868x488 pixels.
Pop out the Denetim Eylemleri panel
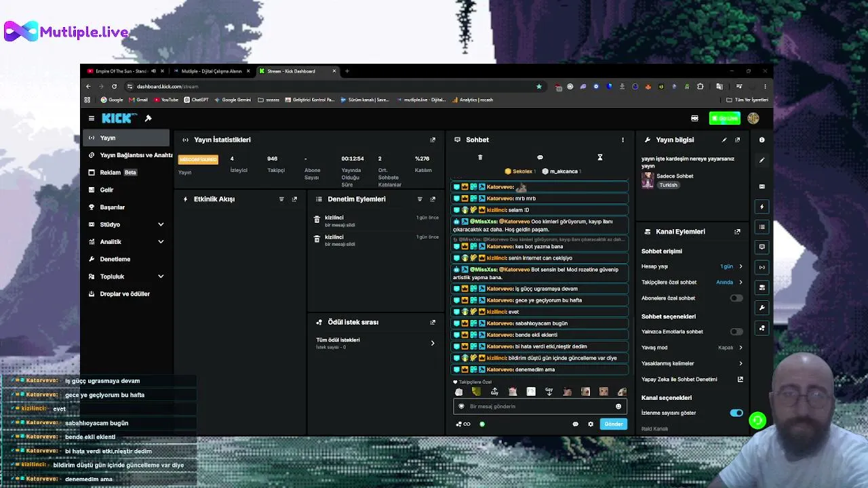(433, 199)
